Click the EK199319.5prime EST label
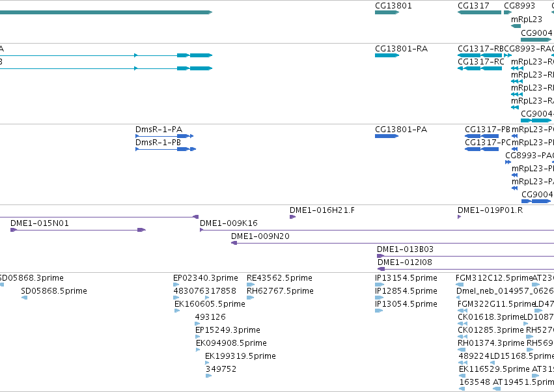The height and width of the screenshot is (392, 554). pos(240,356)
